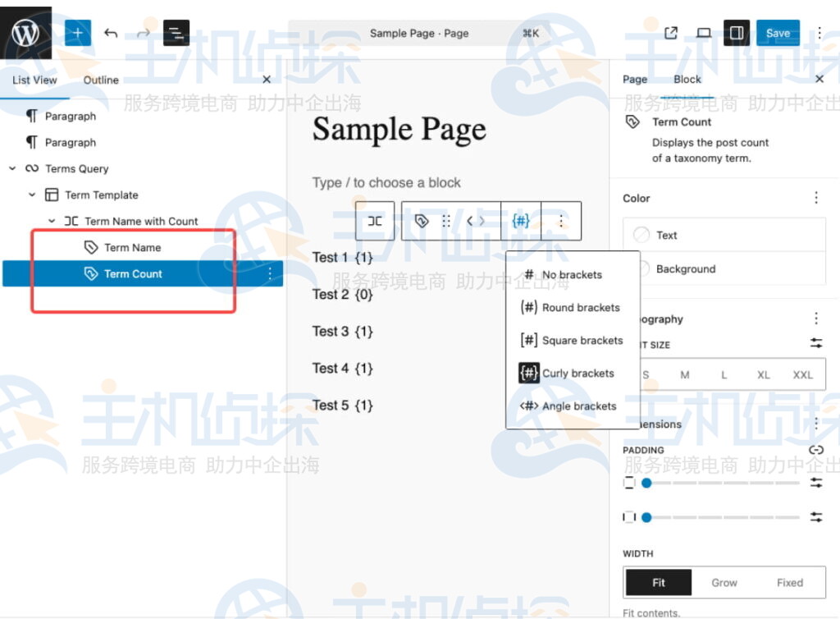Switch to the Block settings tab
The image size is (840, 619).
(687, 80)
